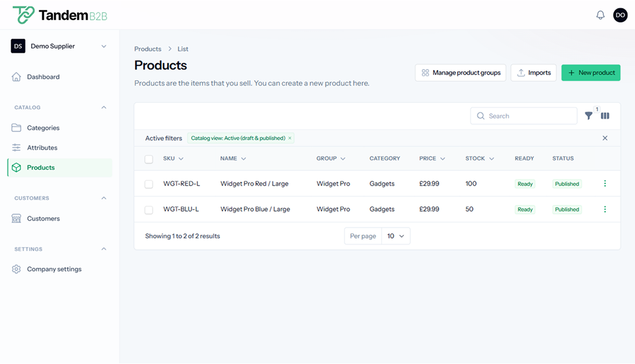This screenshot has height=364, width=635.
Task: Click the Categories folder icon
Action: [16, 127]
